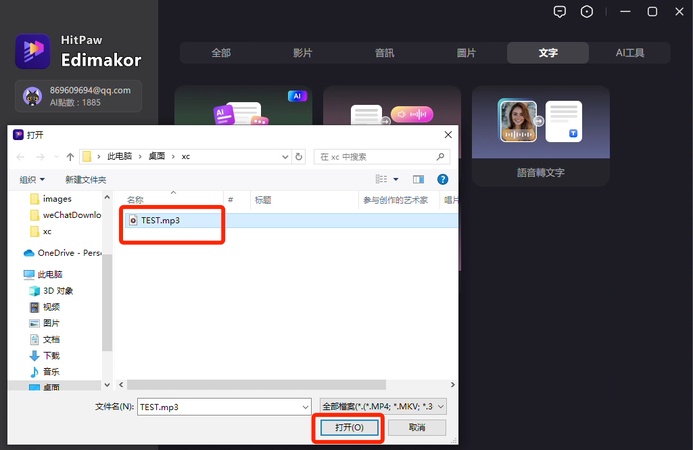Select the 文字 tab

548,53
